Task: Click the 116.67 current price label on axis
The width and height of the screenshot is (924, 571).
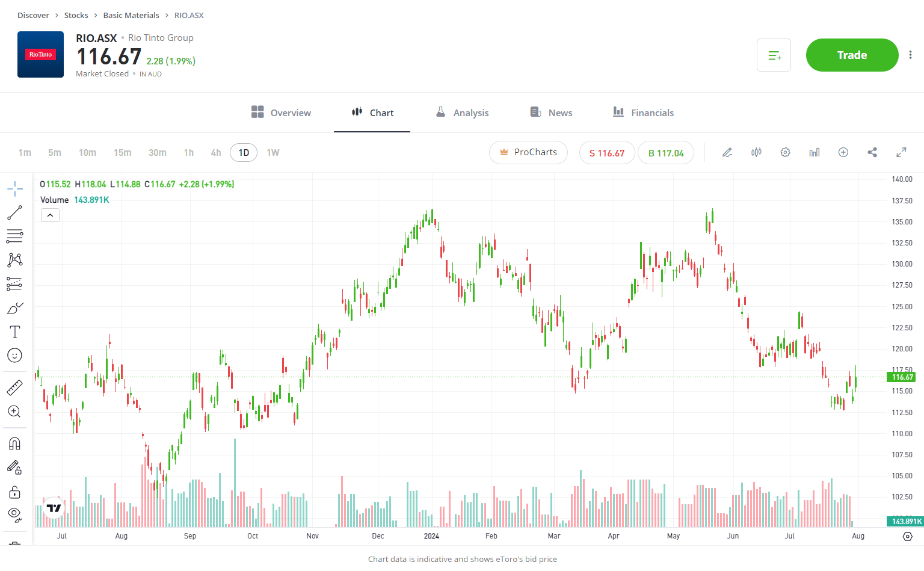Action: pos(902,377)
